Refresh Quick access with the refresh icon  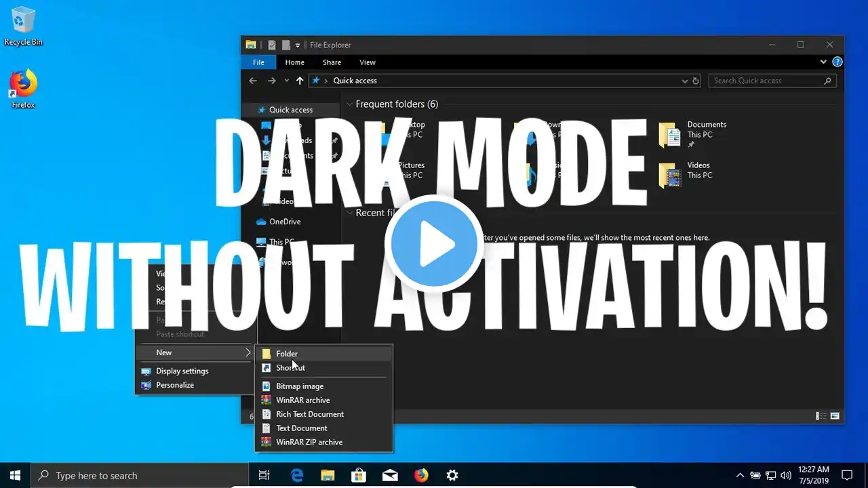tap(696, 81)
